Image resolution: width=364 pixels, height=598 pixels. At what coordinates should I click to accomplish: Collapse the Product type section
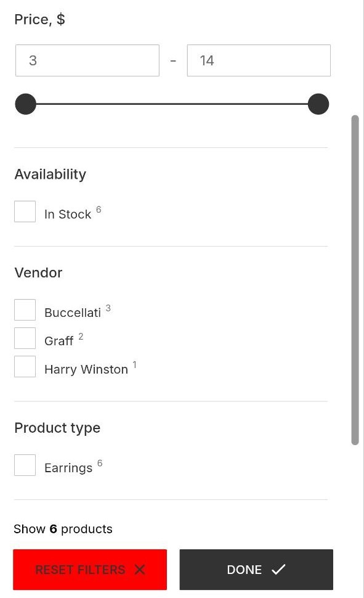coord(57,428)
